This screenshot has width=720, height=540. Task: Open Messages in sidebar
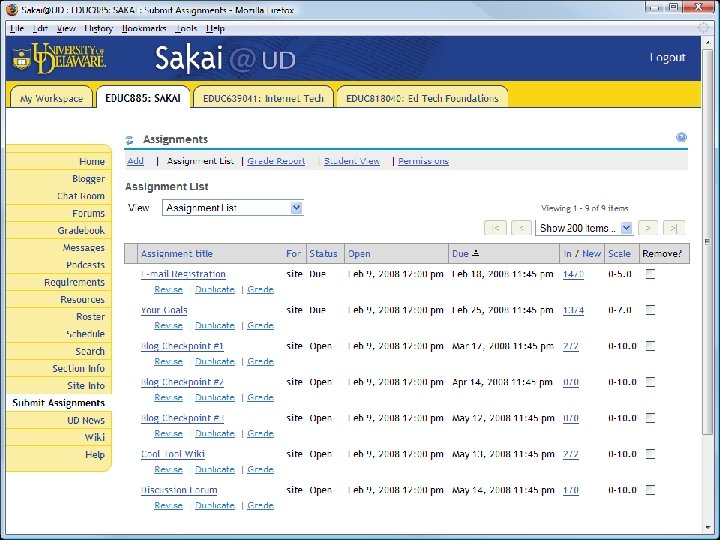pyautogui.click(x=84, y=248)
